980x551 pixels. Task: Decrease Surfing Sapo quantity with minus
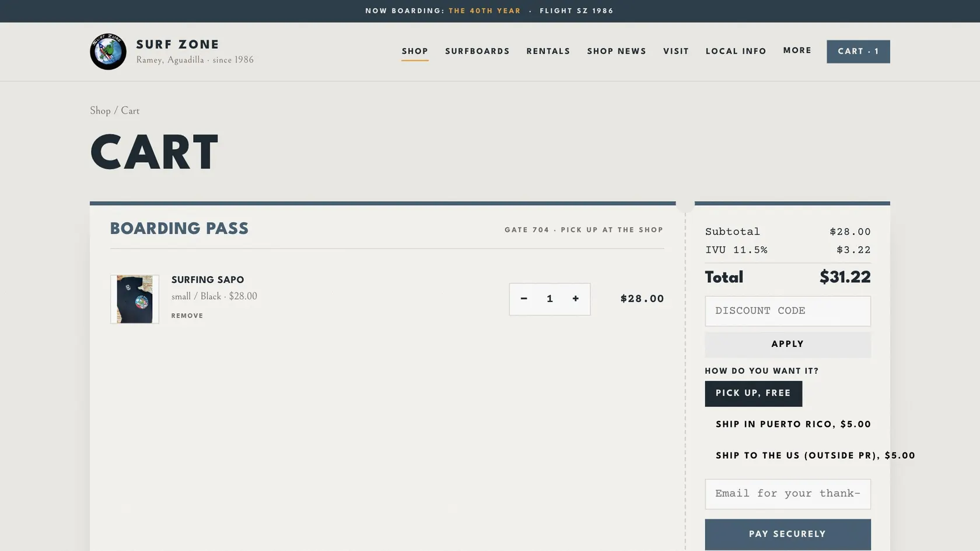524,299
